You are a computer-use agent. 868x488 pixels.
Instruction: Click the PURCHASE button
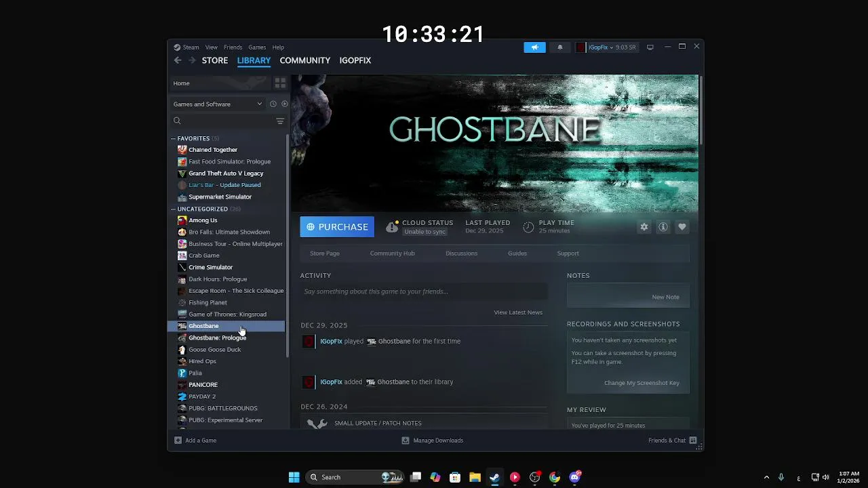pos(337,227)
